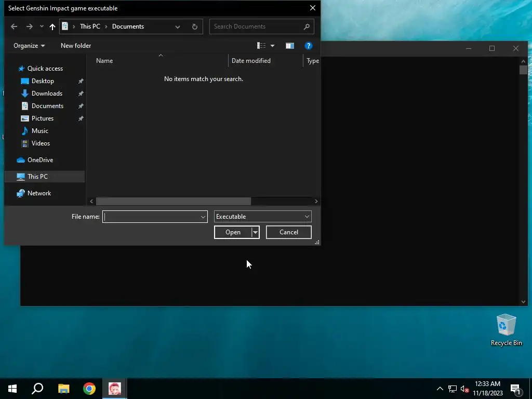The width and height of the screenshot is (532, 399).
Task: Click the pin icon beside Downloads
Action: click(x=81, y=94)
